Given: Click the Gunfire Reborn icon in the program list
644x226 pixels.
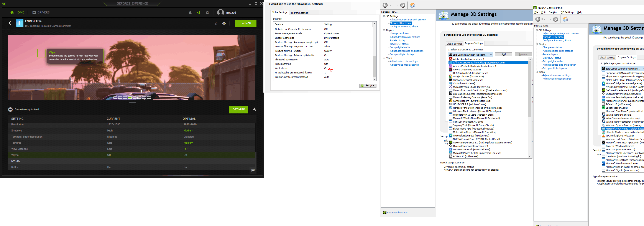Looking at the screenshot, I should [x=450, y=101].
